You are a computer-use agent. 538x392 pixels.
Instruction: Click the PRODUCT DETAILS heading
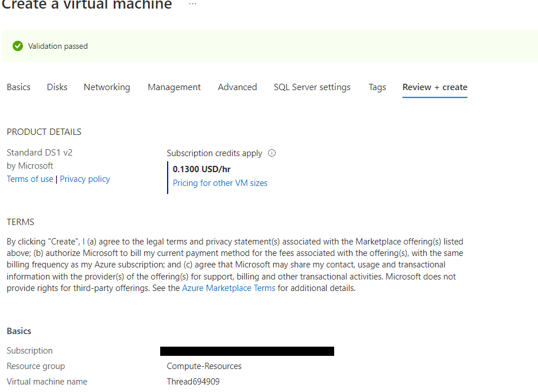44,132
